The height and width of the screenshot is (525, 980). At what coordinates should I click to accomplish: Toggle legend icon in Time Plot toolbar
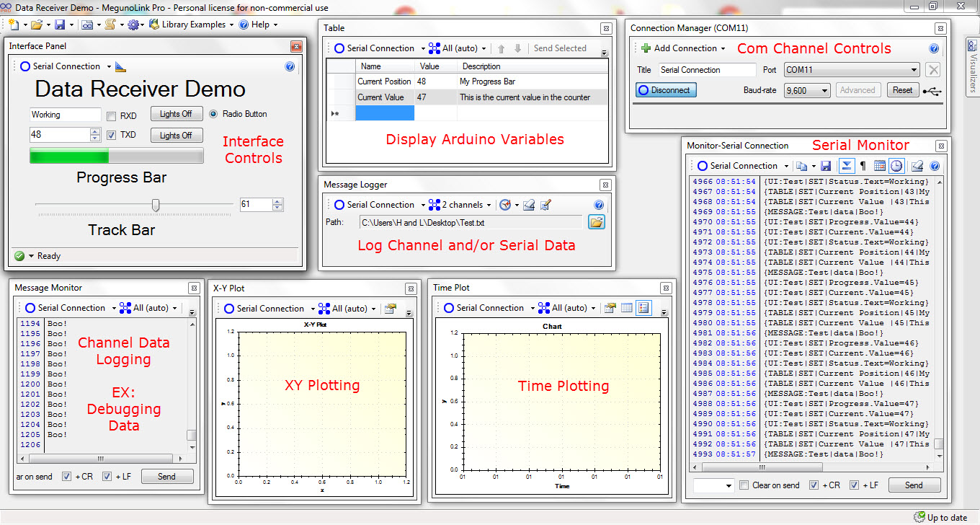643,308
